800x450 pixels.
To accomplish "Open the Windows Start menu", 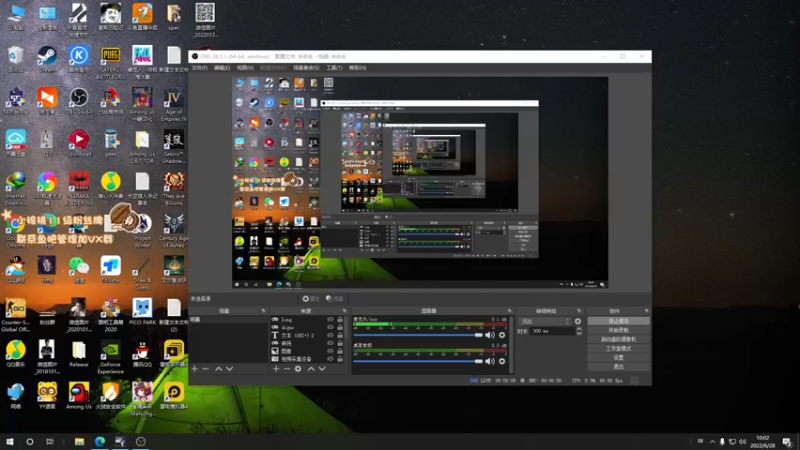I will click(x=10, y=441).
